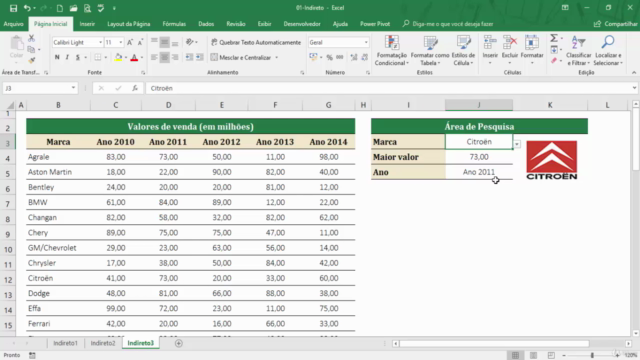Decrease font size button
The height and width of the screenshot is (360, 640).
pyautogui.click(x=140, y=42)
